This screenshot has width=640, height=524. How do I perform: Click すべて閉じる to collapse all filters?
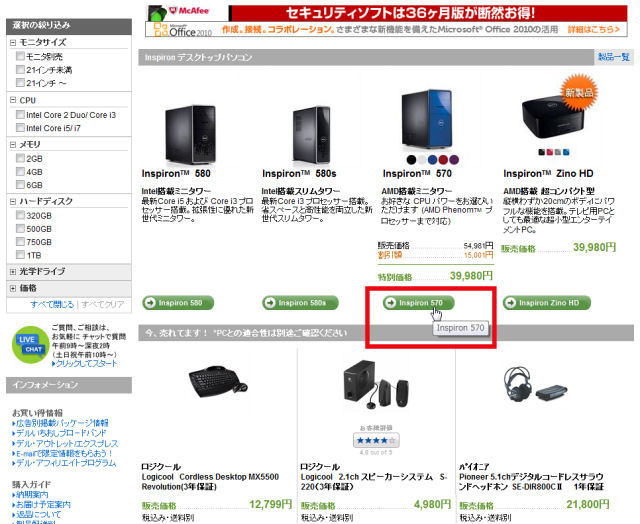click(x=52, y=304)
